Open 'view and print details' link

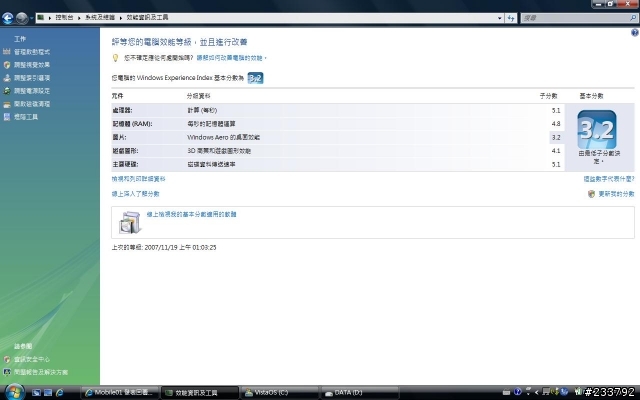(138, 179)
